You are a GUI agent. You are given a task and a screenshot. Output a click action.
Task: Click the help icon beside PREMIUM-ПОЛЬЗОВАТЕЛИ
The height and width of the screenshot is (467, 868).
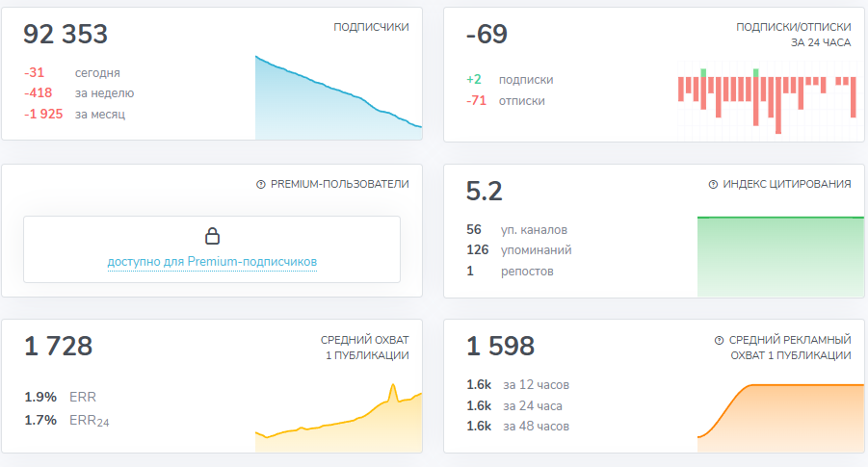pyautogui.click(x=261, y=185)
